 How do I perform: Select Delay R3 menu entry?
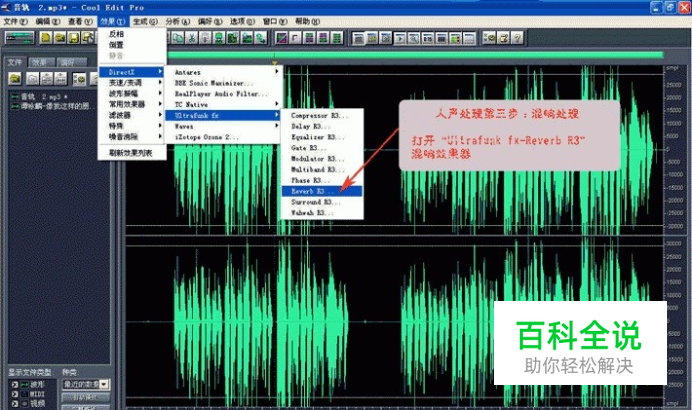[322, 126]
